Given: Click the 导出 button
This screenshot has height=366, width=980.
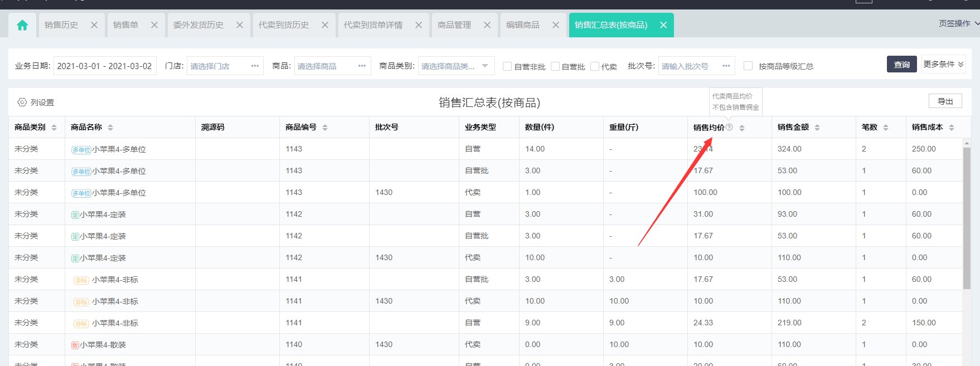Looking at the screenshot, I should tap(945, 101).
